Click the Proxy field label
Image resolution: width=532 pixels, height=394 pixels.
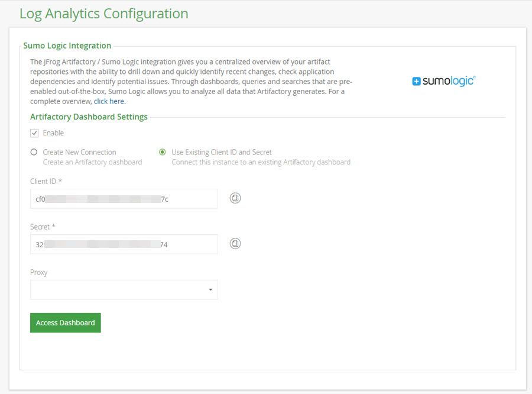(x=38, y=272)
